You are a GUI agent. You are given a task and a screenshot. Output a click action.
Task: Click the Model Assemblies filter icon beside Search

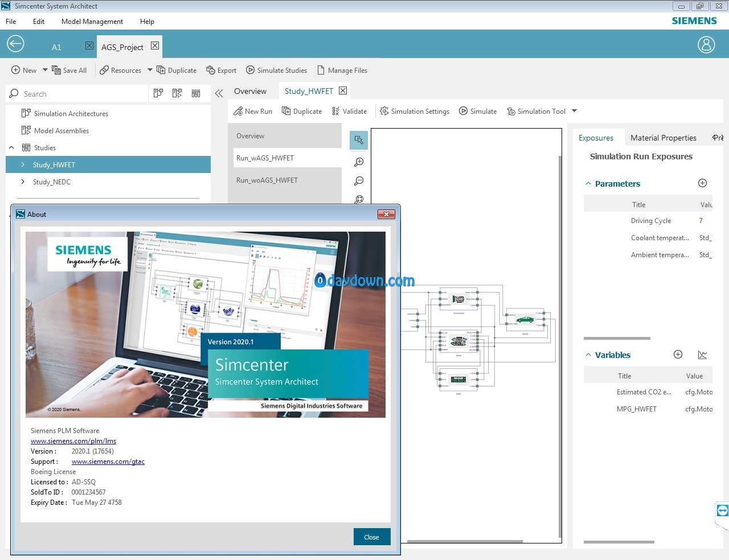[x=177, y=93]
